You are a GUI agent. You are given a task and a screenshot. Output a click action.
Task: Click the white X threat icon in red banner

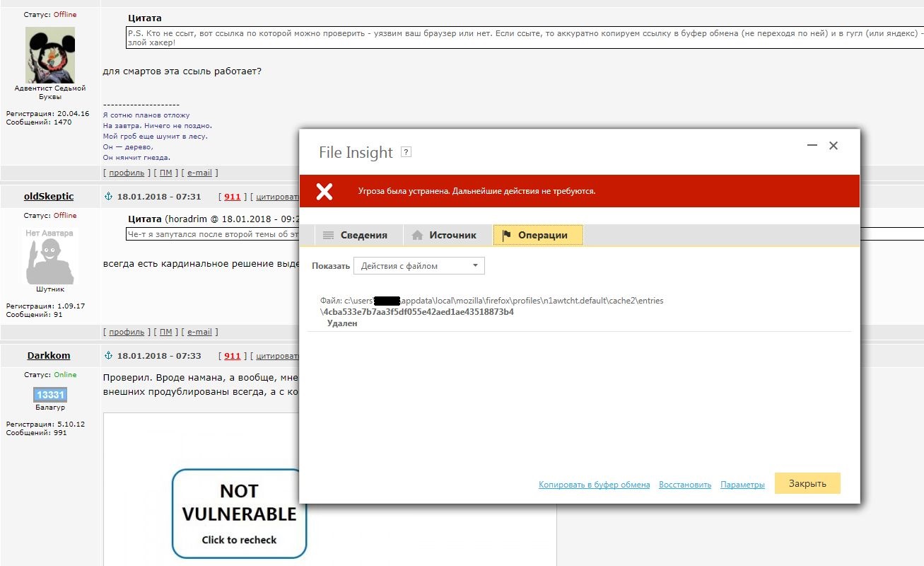(324, 191)
